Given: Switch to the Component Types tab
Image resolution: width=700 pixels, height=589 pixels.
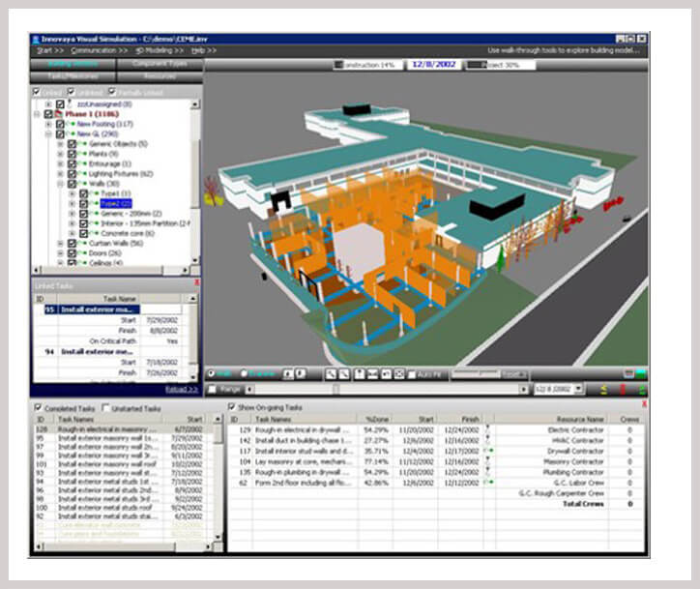Looking at the screenshot, I should pos(160,64).
